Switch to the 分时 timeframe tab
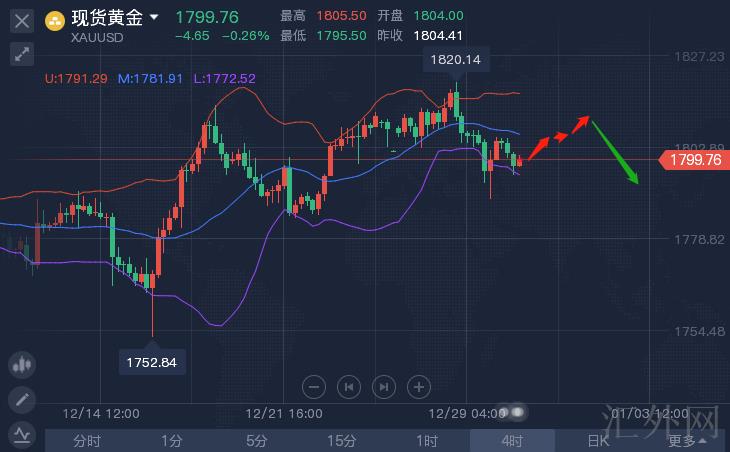The height and width of the screenshot is (452, 730). 87,440
